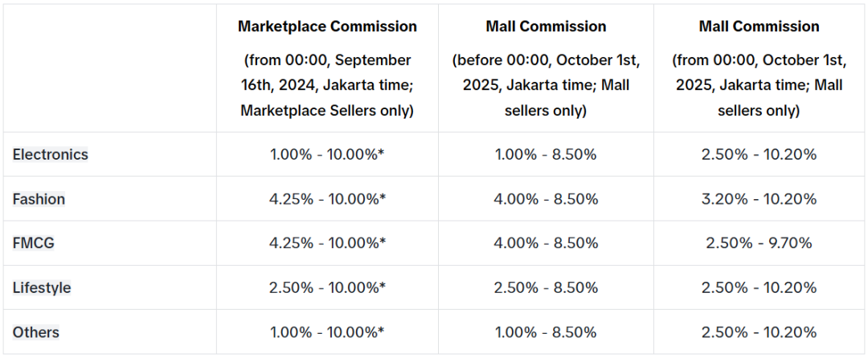Screen dimensions: 868x358
Task: Select Electronics Mall rate from October 2025
Action: 758,154
